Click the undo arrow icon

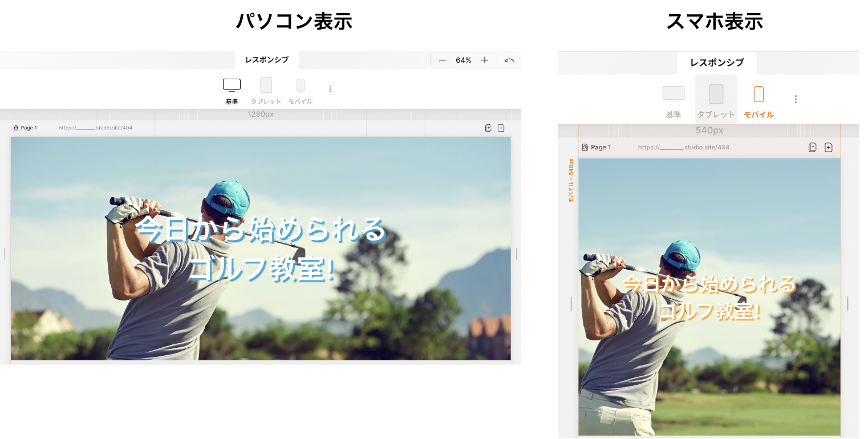tap(509, 60)
